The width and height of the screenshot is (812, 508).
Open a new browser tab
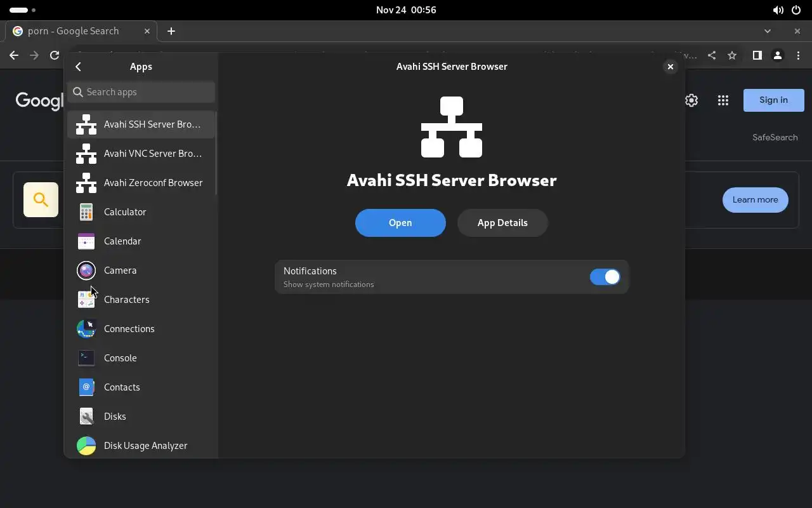click(171, 31)
